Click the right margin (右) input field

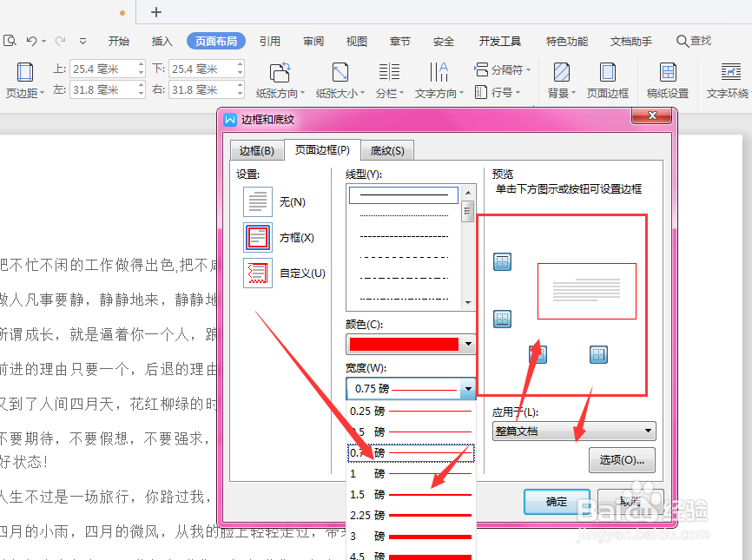point(202,89)
